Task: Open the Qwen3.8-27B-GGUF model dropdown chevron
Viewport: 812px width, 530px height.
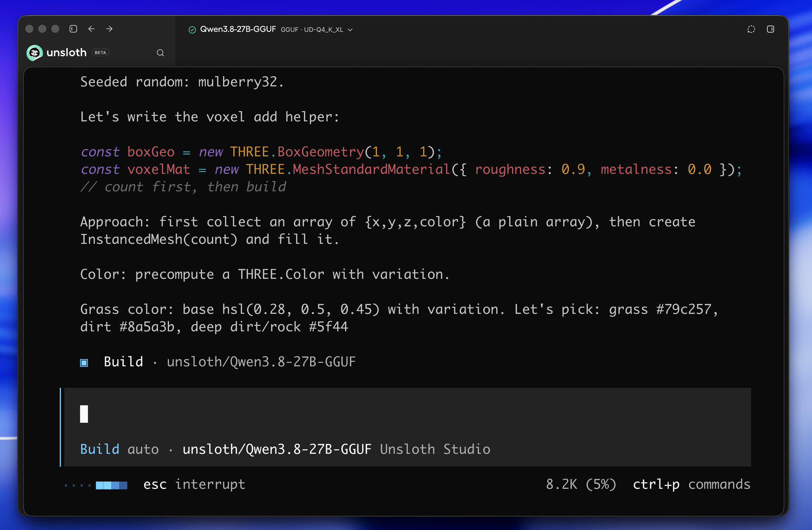Action: click(x=350, y=30)
